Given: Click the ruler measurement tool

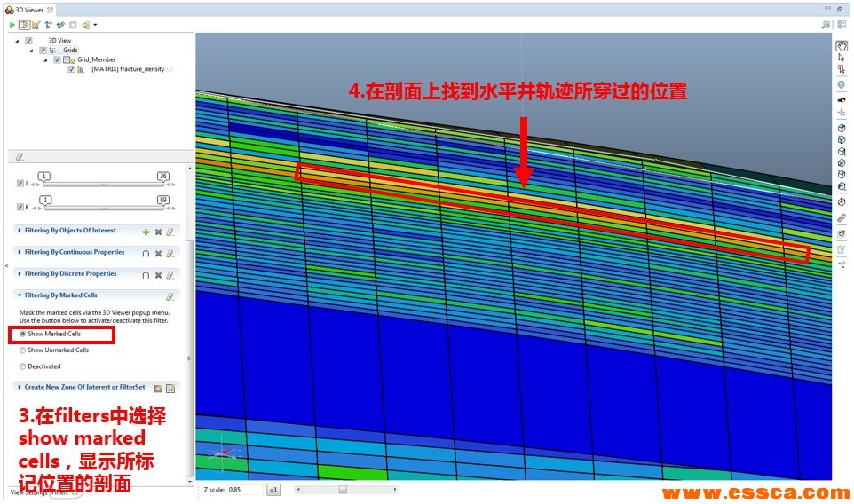Looking at the screenshot, I should click(842, 217).
